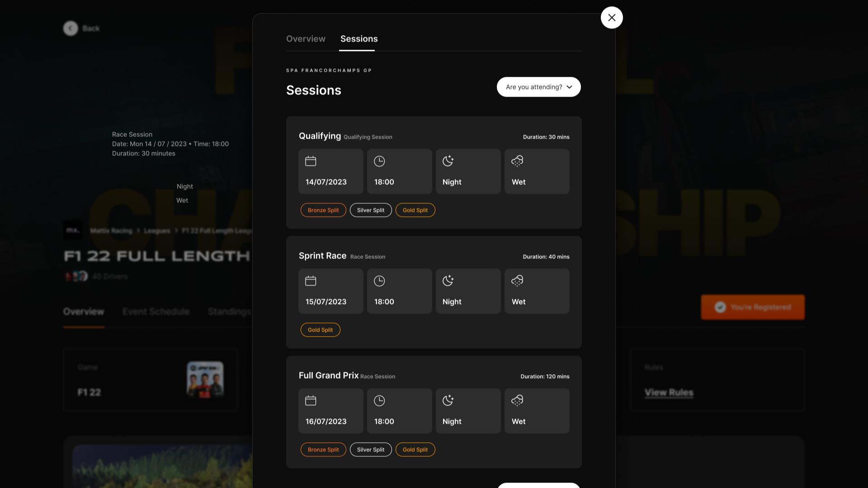868x488 pixels.
Task: Click the calendar icon for Qualifying session
Action: 311,161
